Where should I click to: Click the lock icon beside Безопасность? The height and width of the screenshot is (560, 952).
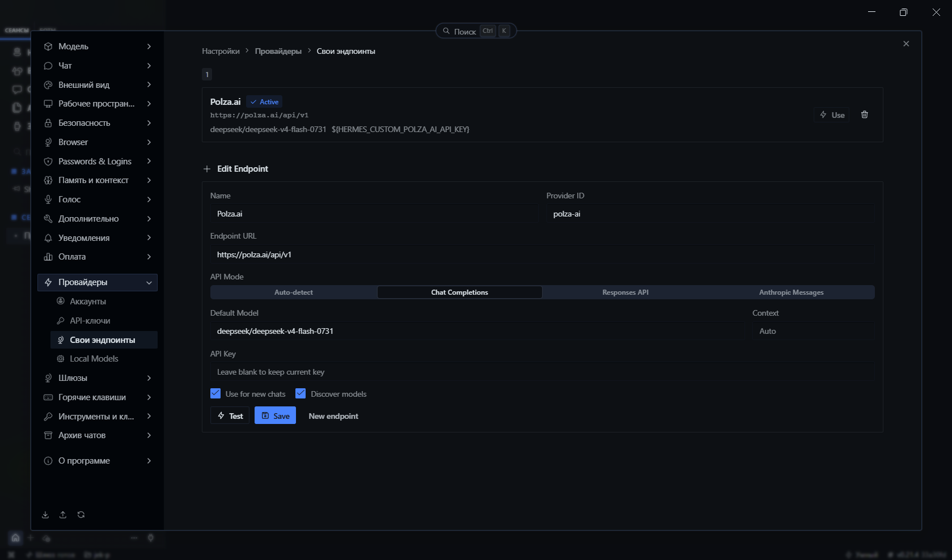coord(48,123)
